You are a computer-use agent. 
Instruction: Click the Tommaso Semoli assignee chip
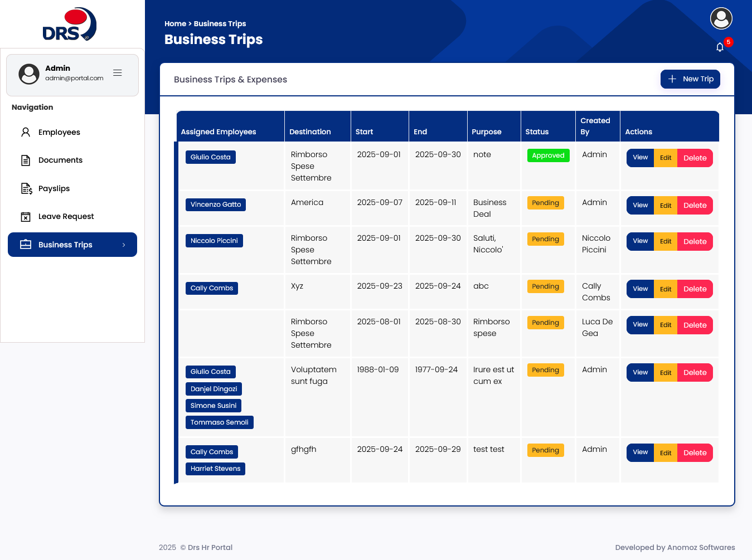click(219, 422)
